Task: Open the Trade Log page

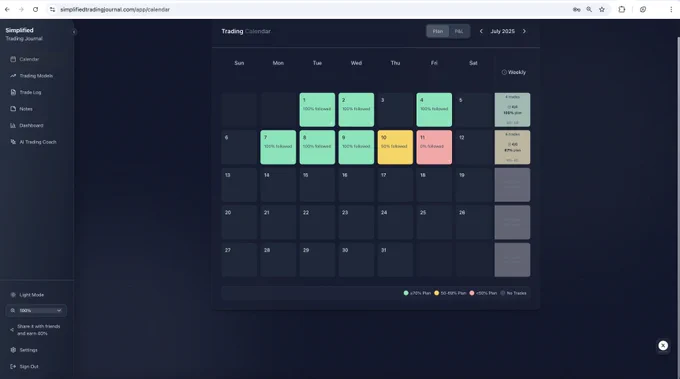Action: tap(30, 92)
